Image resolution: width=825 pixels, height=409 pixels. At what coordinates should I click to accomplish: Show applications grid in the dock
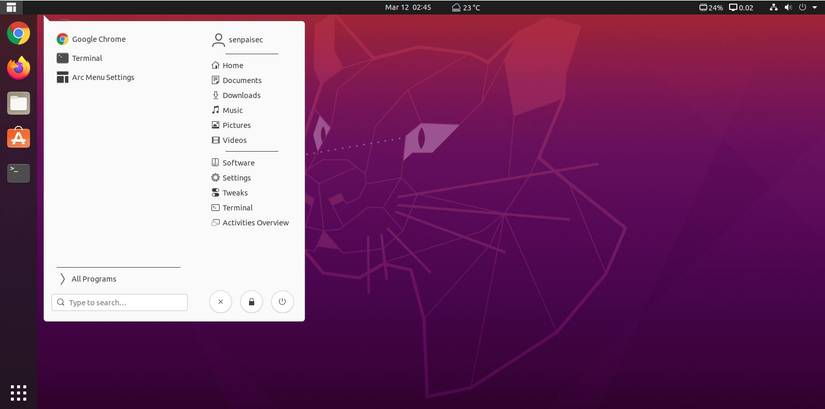coord(18,393)
